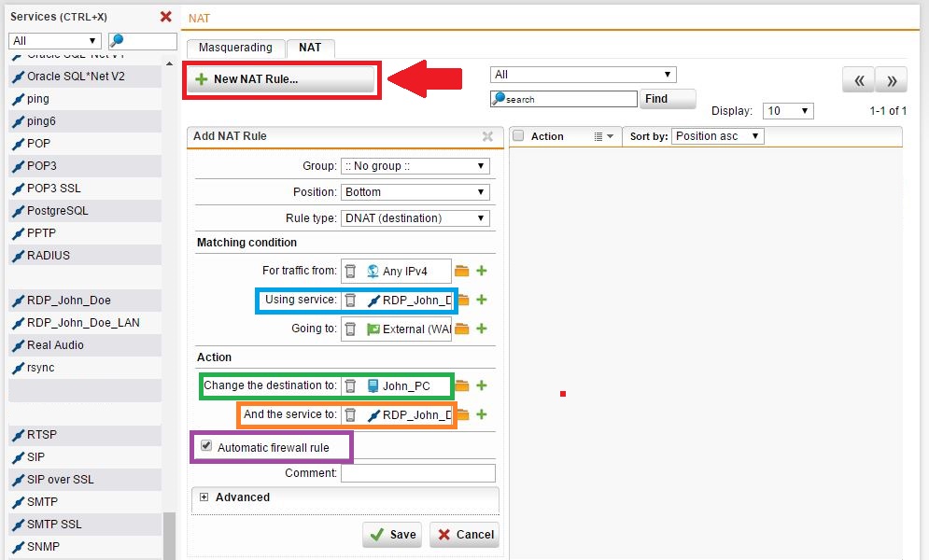This screenshot has width=929, height=560.
Task: Remove Any IPv4 with its trash icon
Action: pyautogui.click(x=351, y=271)
